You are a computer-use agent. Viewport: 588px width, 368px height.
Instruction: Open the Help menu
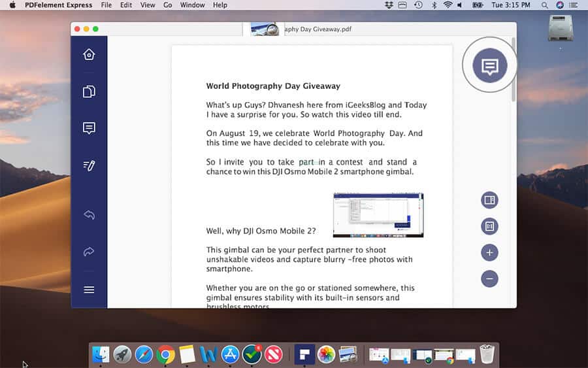220,5
